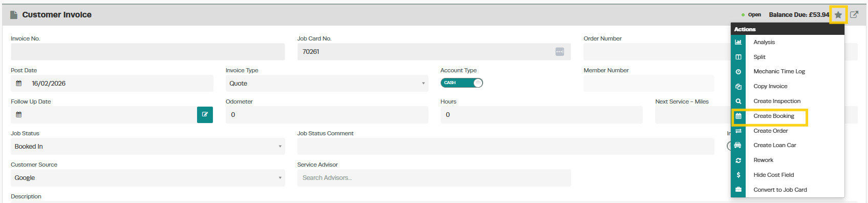Open invoice in new window icon

pyautogui.click(x=854, y=14)
